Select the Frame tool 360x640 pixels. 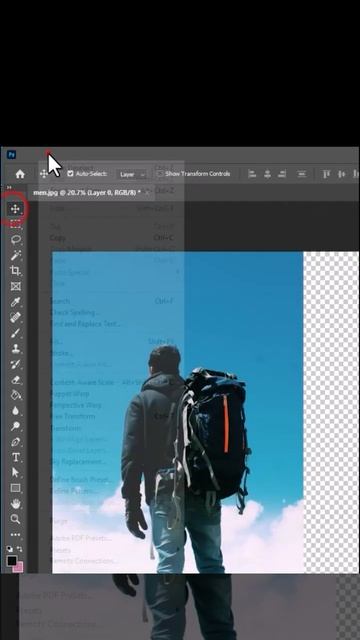15,287
